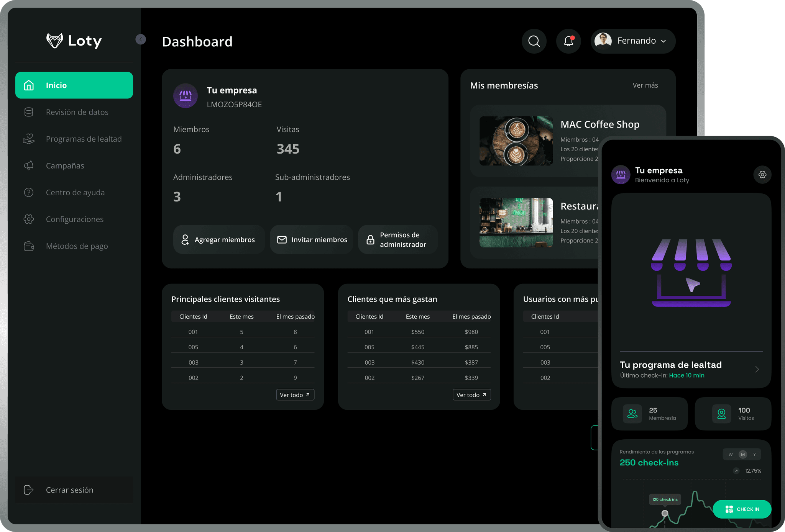Click the Métodos de pago wallet icon
This screenshot has height=532, width=785.
pos(29,246)
